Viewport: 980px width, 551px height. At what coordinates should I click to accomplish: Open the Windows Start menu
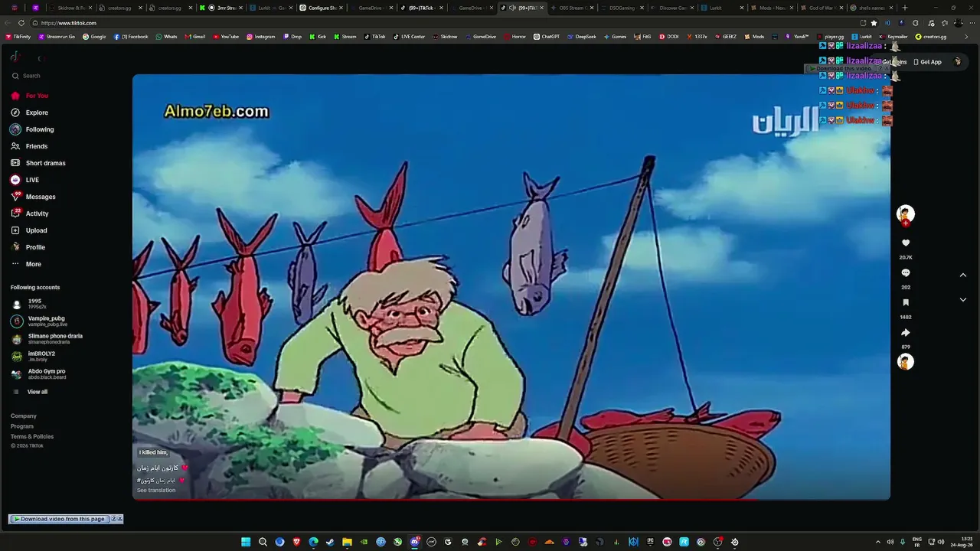[246, 542]
